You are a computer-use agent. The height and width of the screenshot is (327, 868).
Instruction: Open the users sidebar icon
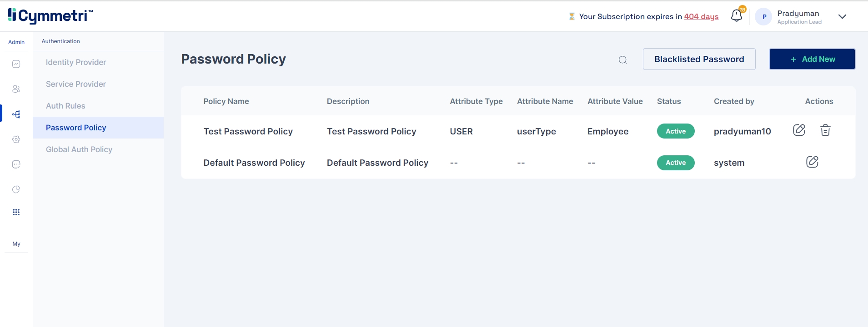[16, 89]
